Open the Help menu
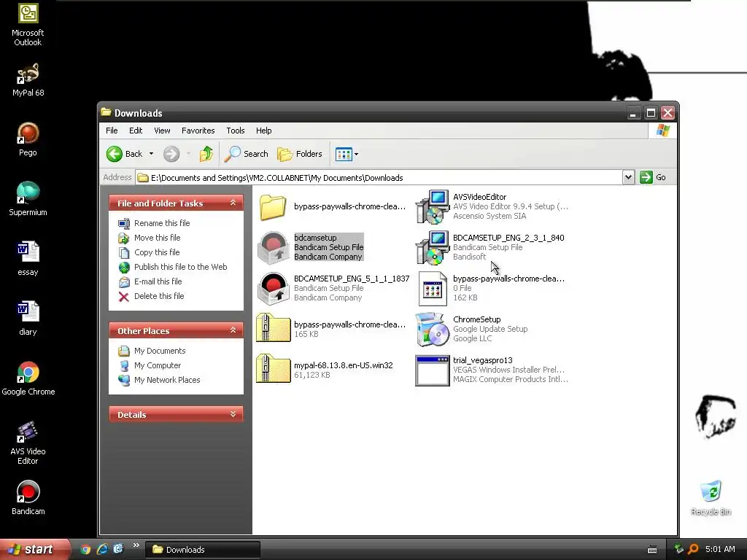Viewport: 747px width, 560px height. point(263,131)
